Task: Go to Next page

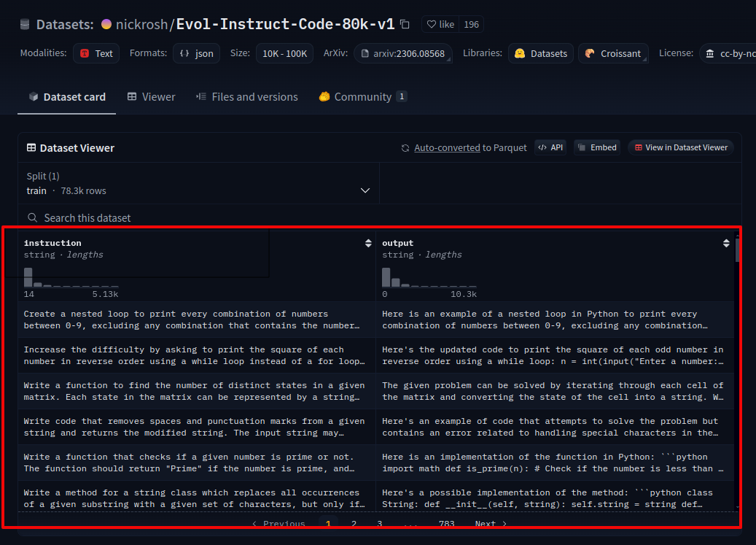Action: point(491,524)
